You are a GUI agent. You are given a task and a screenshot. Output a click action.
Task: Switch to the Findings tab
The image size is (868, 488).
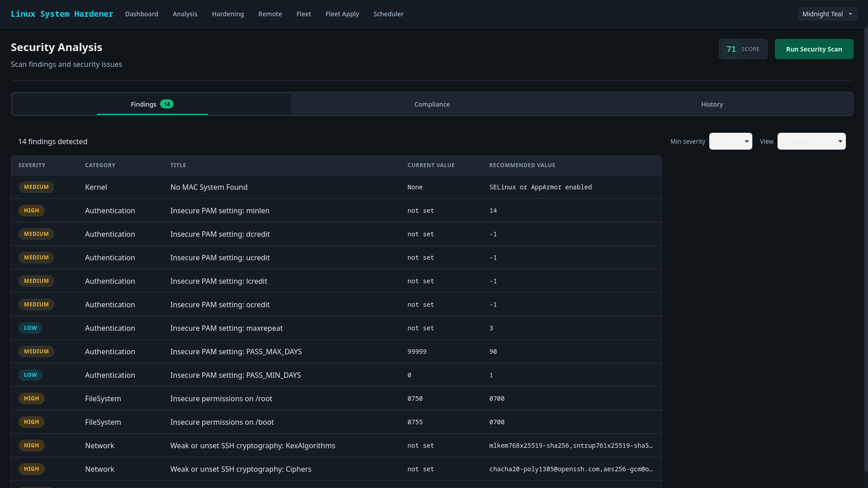(152, 104)
